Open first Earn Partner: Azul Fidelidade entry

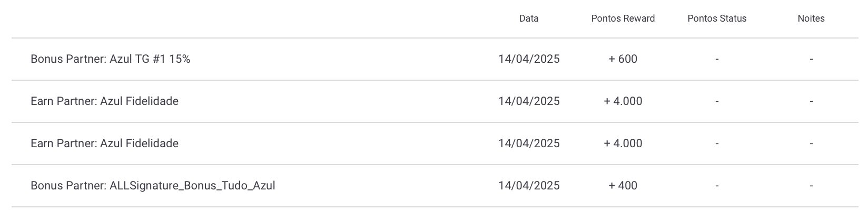[435, 101]
